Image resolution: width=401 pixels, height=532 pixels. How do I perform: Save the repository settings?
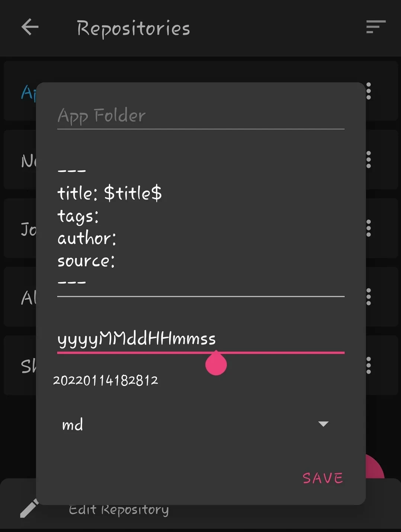pyautogui.click(x=323, y=478)
